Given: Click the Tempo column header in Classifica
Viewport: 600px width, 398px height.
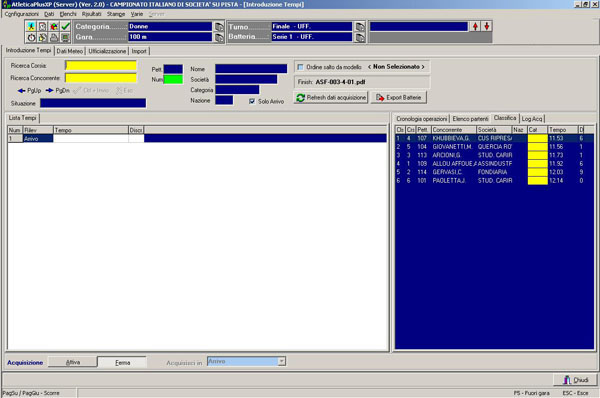Looking at the screenshot, I should click(562, 130).
